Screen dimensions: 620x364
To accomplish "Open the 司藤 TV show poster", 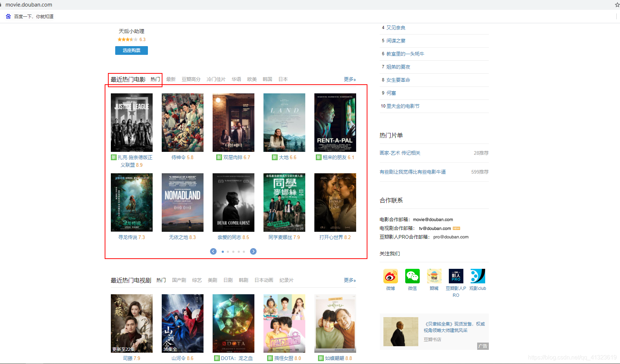I will click(132, 323).
